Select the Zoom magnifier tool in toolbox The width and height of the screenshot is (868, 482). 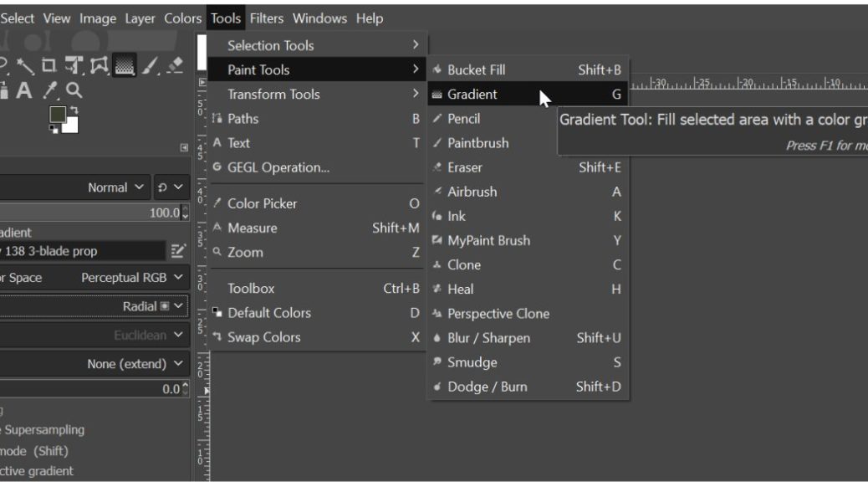(74, 90)
